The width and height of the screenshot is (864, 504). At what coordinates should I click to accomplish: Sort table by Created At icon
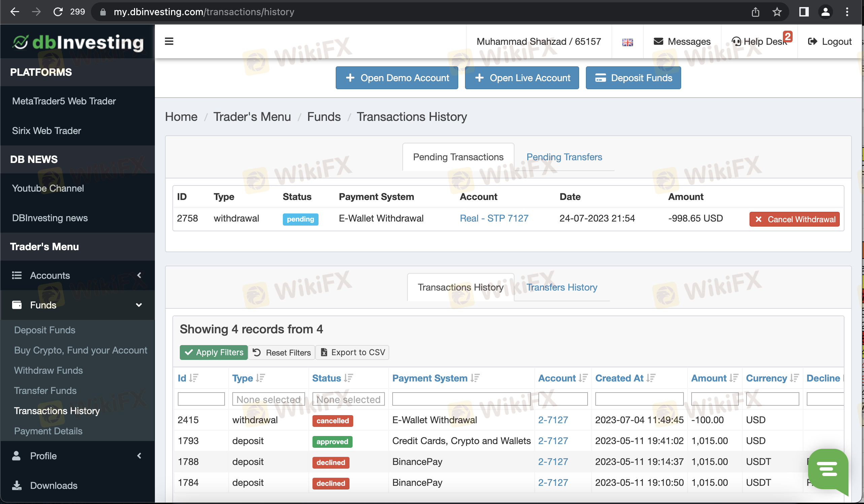coord(651,378)
